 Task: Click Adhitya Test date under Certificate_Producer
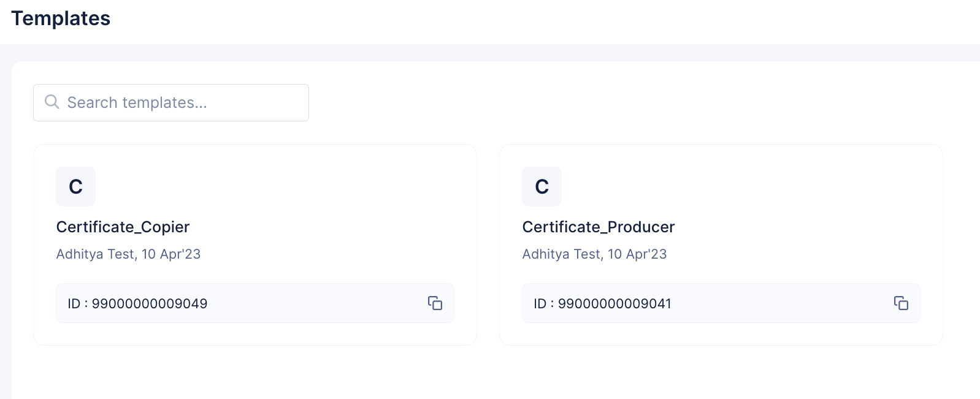(594, 254)
